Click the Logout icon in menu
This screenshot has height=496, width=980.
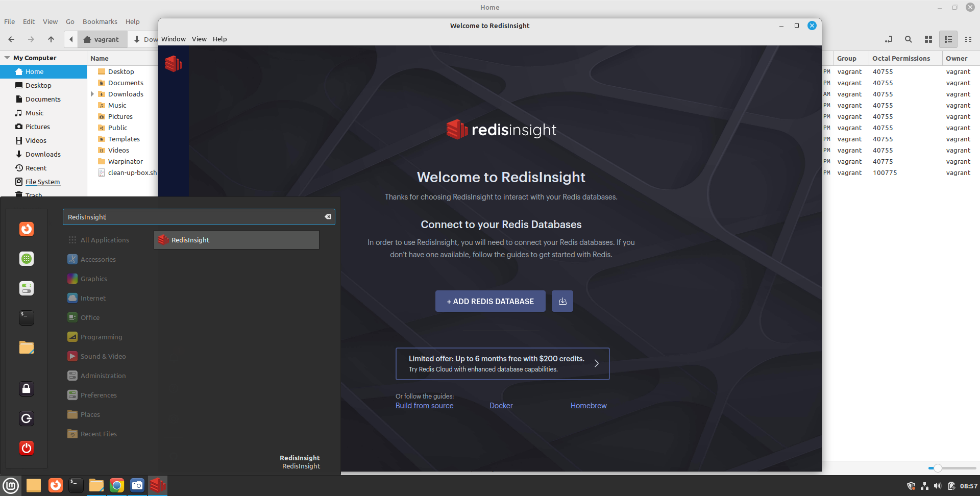pos(27,418)
